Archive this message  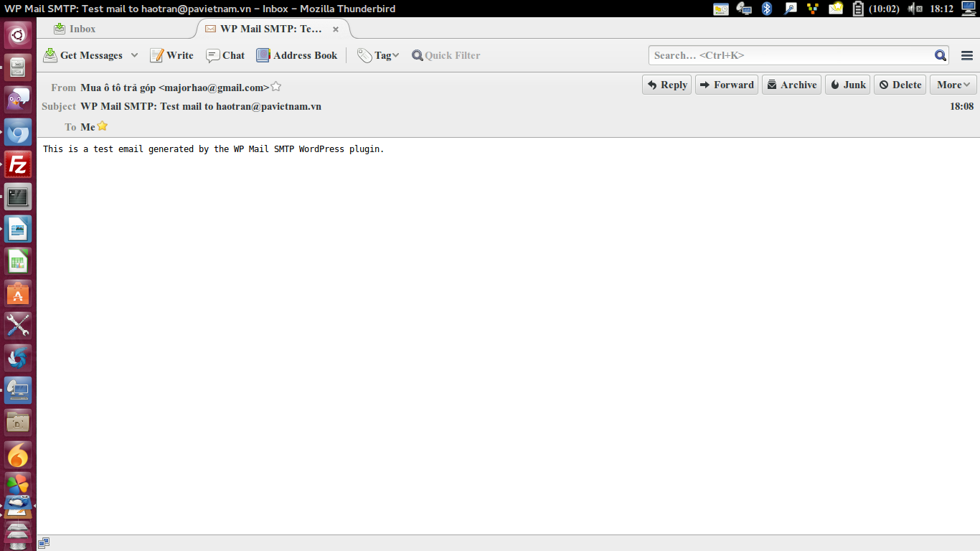(791, 85)
